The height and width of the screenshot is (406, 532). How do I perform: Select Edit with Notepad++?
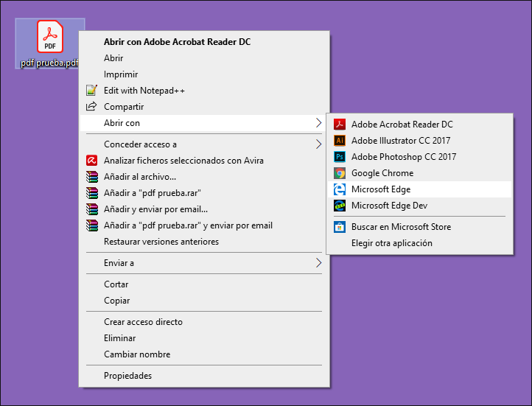pyautogui.click(x=204, y=91)
